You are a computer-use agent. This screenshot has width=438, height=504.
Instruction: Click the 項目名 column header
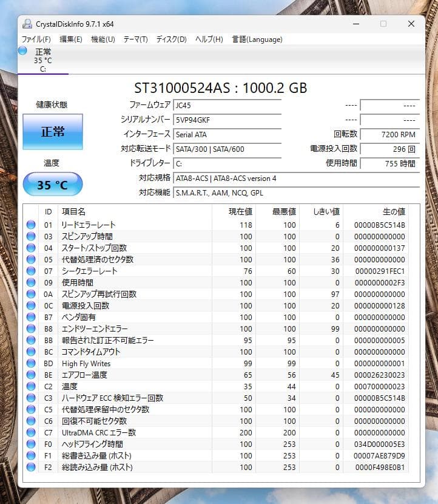[135, 211]
